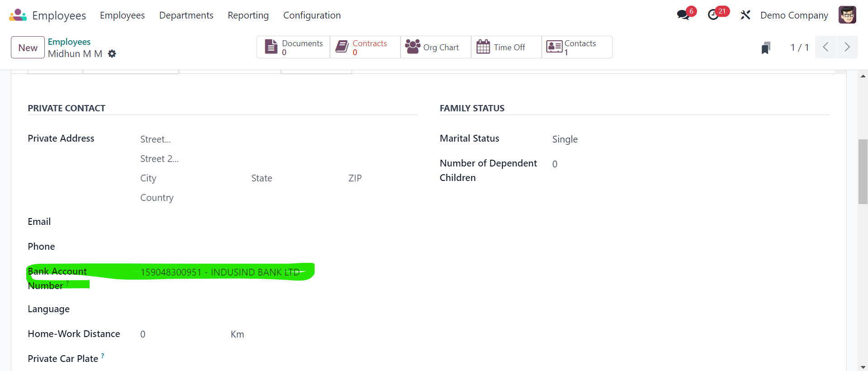Click the ZIP input field
Image resolution: width=868 pixels, height=371 pixels.
(x=382, y=178)
